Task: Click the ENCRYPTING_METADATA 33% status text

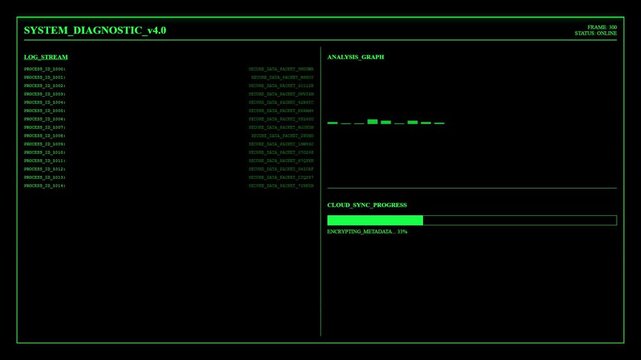Action: click(x=367, y=232)
